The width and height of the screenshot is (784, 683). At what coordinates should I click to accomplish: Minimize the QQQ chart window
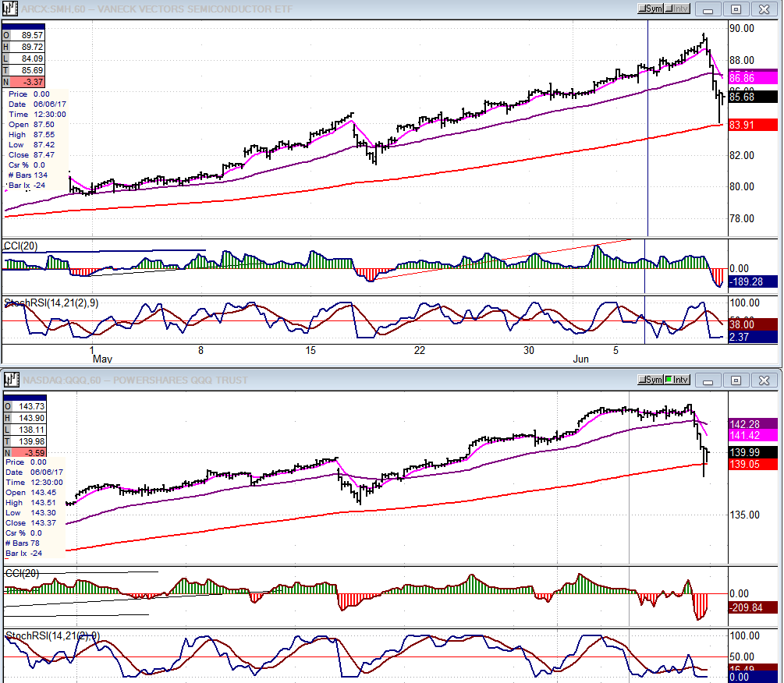coord(708,380)
